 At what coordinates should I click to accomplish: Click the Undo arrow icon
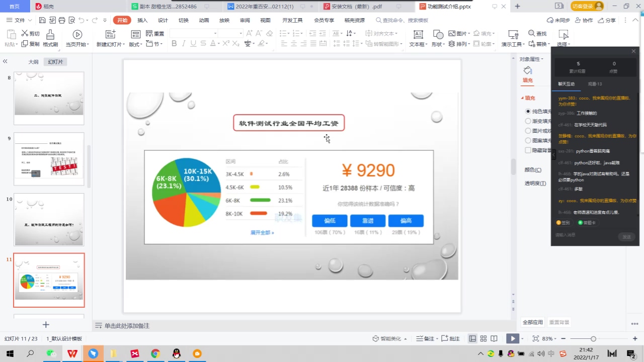82,20
